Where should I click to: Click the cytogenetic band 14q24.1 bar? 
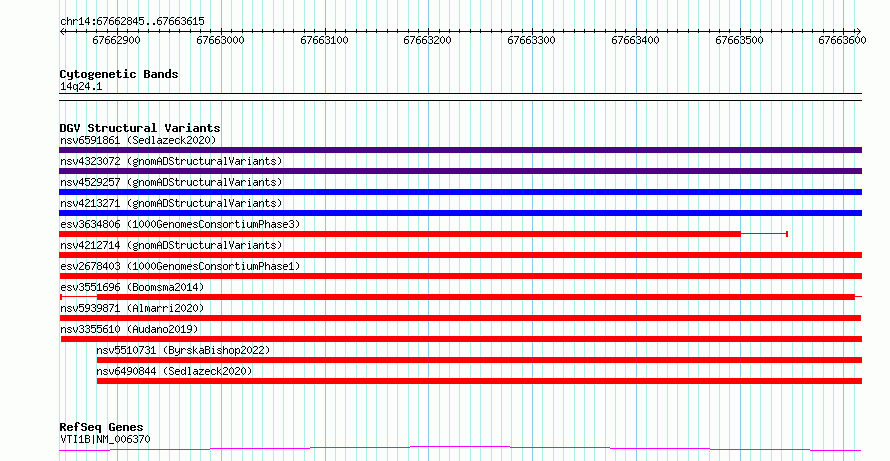460,97
